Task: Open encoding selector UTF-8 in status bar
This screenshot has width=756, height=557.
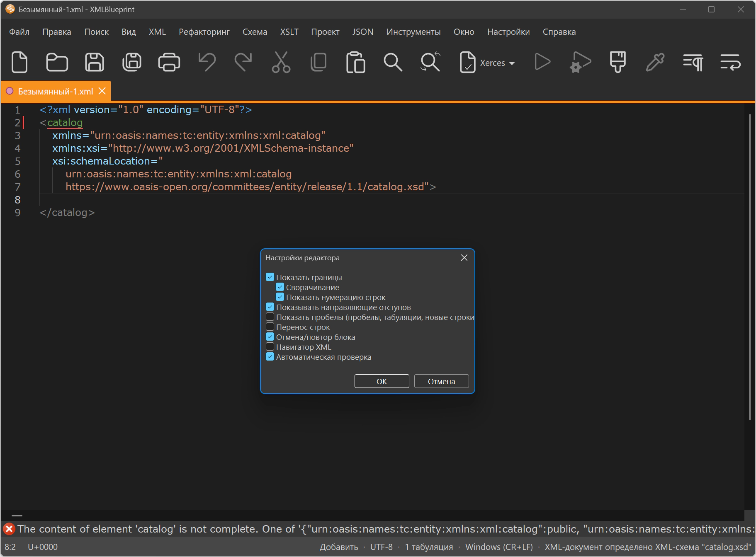Action: 382,547
